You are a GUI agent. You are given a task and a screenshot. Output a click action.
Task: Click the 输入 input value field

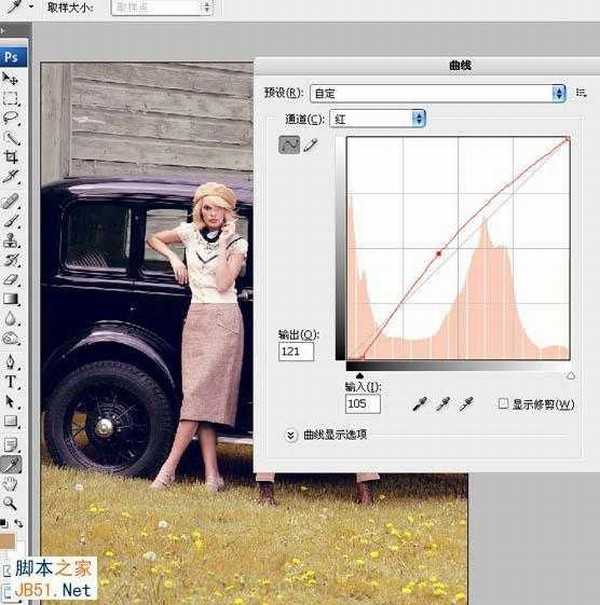pyautogui.click(x=362, y=404)
